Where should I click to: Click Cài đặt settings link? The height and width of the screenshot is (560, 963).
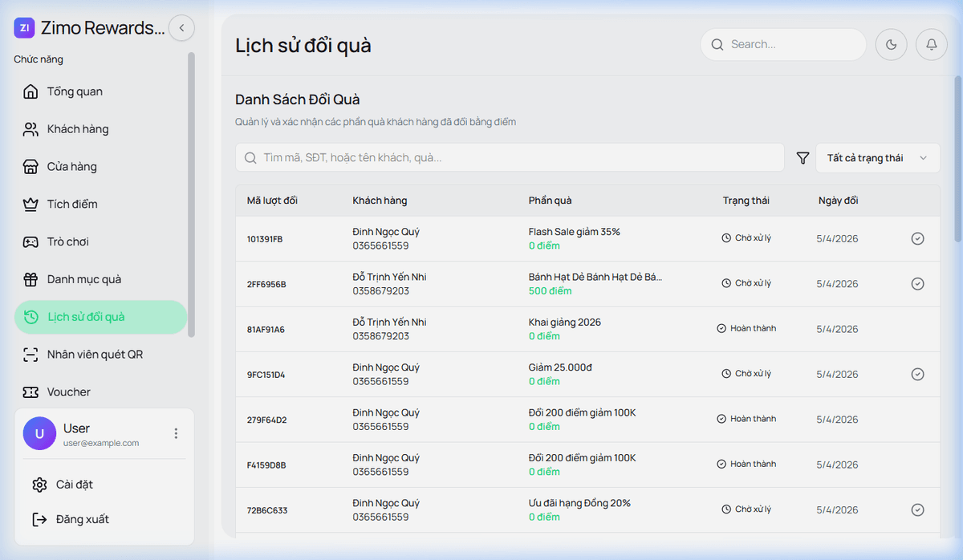tap(74, 485)
